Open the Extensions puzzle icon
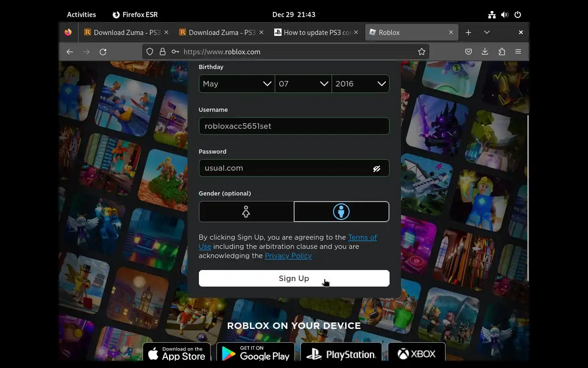The height and width of the screenshot is (368, 588). pos(502,52)
